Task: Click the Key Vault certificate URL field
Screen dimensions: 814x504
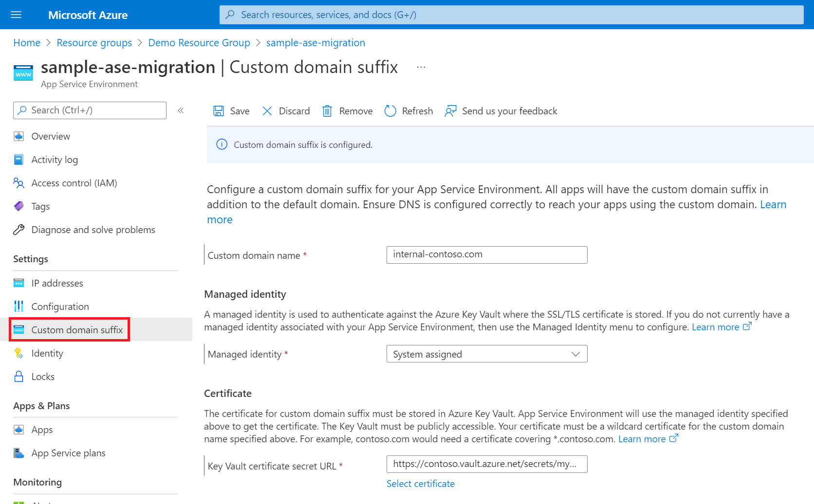Action: click(487, 464)
